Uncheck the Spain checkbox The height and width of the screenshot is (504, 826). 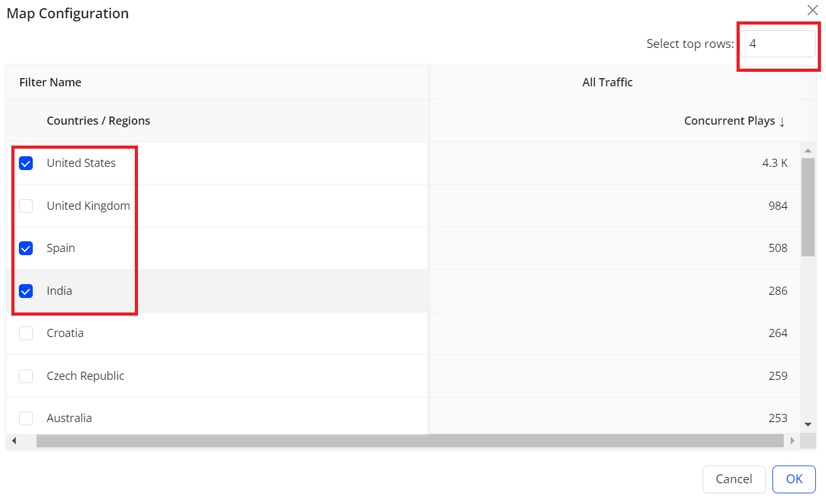[x=26, y=248]
